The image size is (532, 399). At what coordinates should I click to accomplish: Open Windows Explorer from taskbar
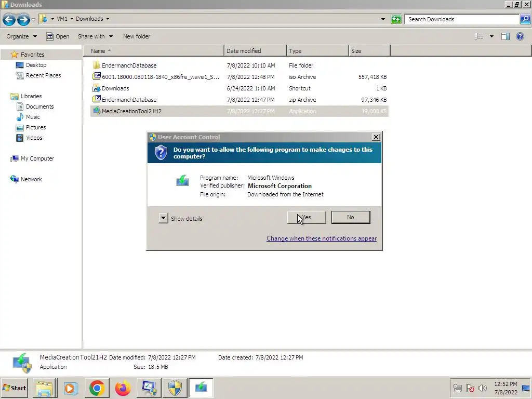click(45, 388)
